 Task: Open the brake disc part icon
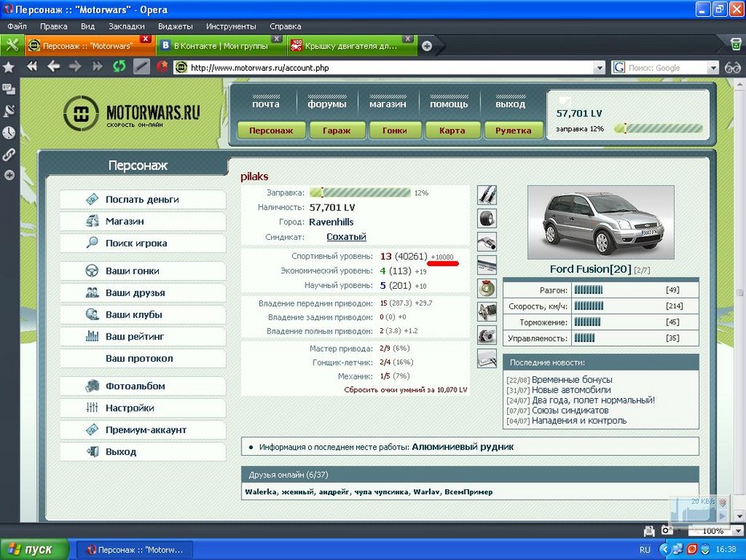click(487, 288)
